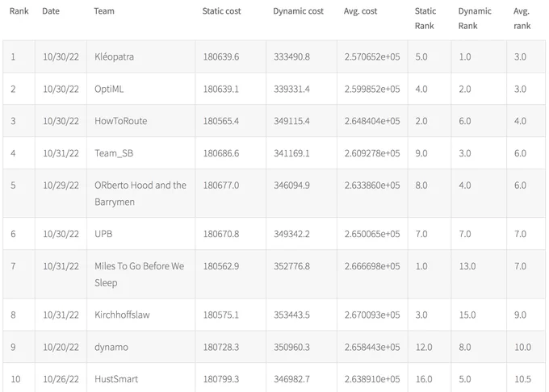Click the Kirchhoffslaw team entry
549x392 pixels.
[x=122, y=315]
